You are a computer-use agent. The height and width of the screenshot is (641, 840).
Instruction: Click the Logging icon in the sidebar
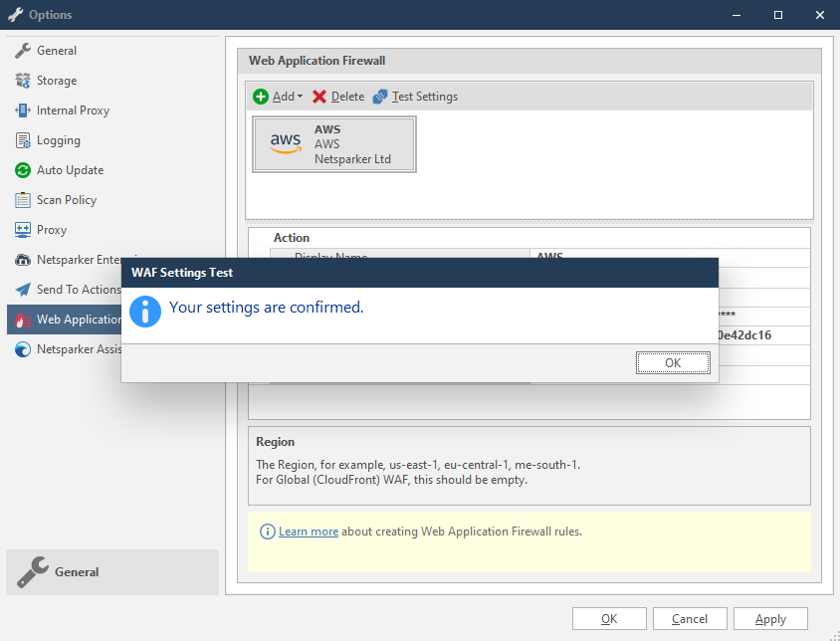tap(21, 139)
